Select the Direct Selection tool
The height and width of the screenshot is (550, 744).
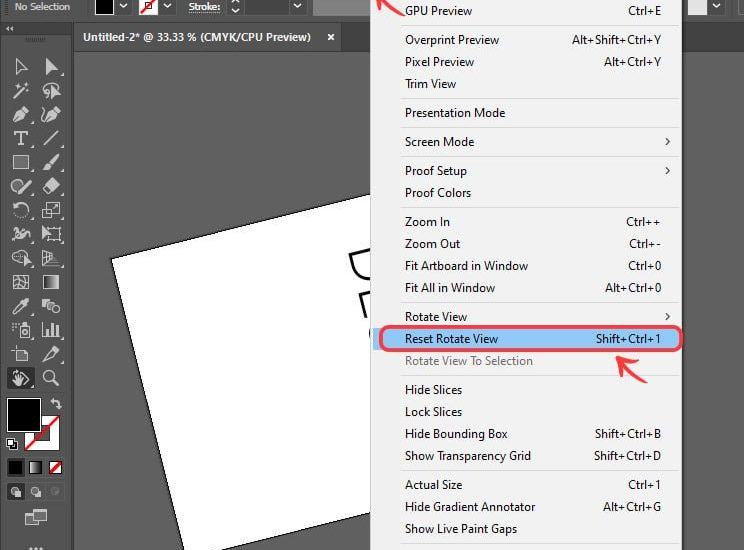[51, 66]
